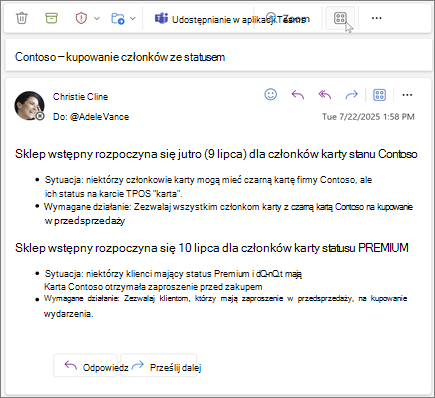The image size is (435, 398).
Task: Click recipient @AdeleVance
Action: point(99,117)
